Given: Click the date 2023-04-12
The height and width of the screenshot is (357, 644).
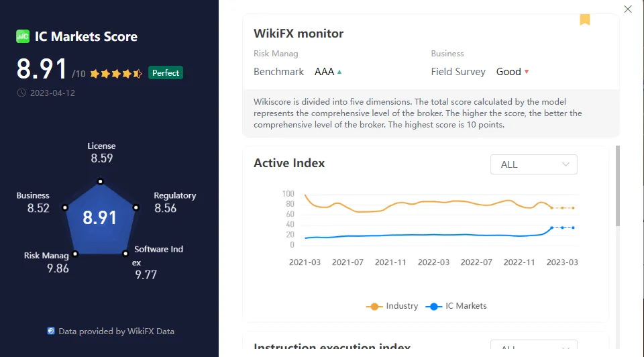Looking at the screenshot, I should [52, 93].
